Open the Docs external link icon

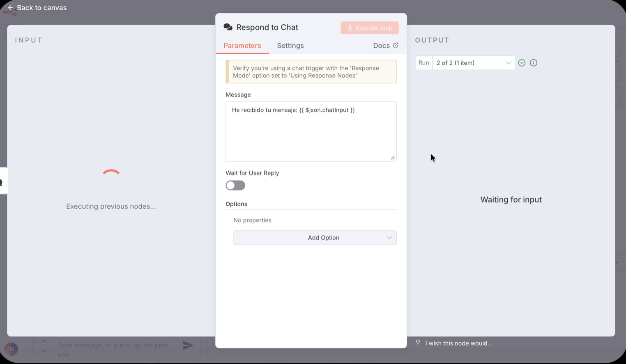(x=396, y=45)
